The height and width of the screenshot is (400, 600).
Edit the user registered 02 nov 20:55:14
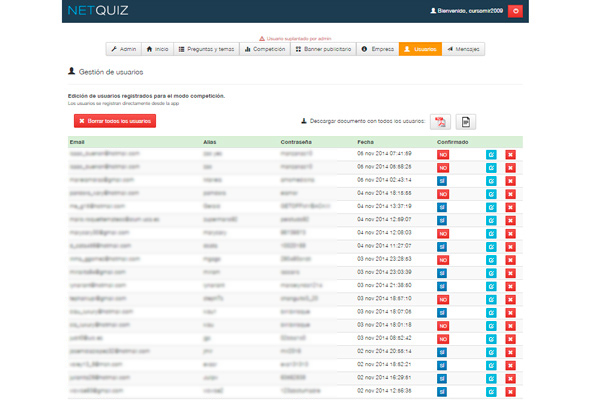pyautogui.click(x=491, y=352)
